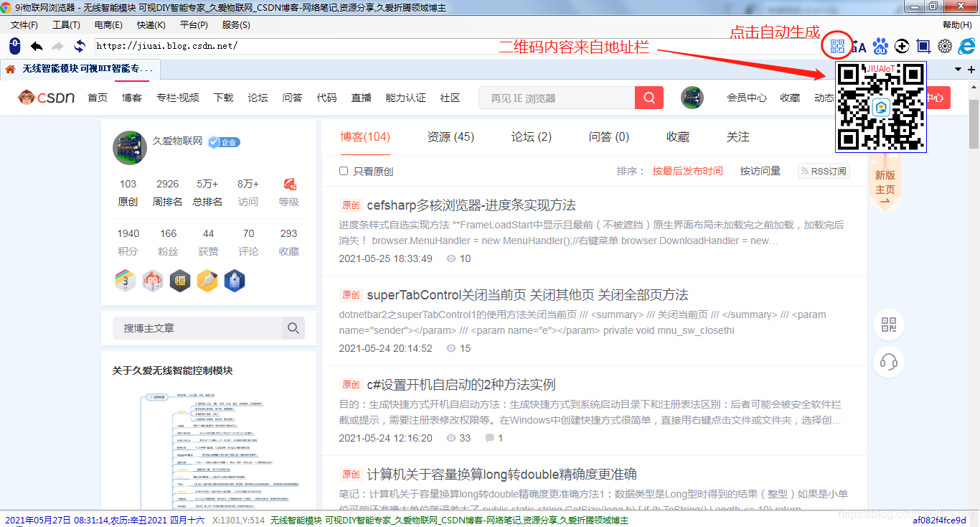Screen dimensions: 980x527
Task: Open the c#设置开机自启动 article
Action: [461, 385]
